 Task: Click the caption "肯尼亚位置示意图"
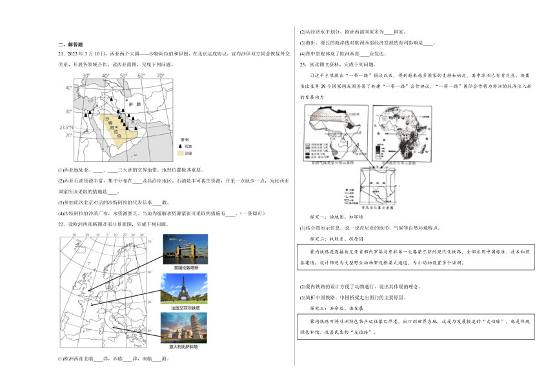378,208
